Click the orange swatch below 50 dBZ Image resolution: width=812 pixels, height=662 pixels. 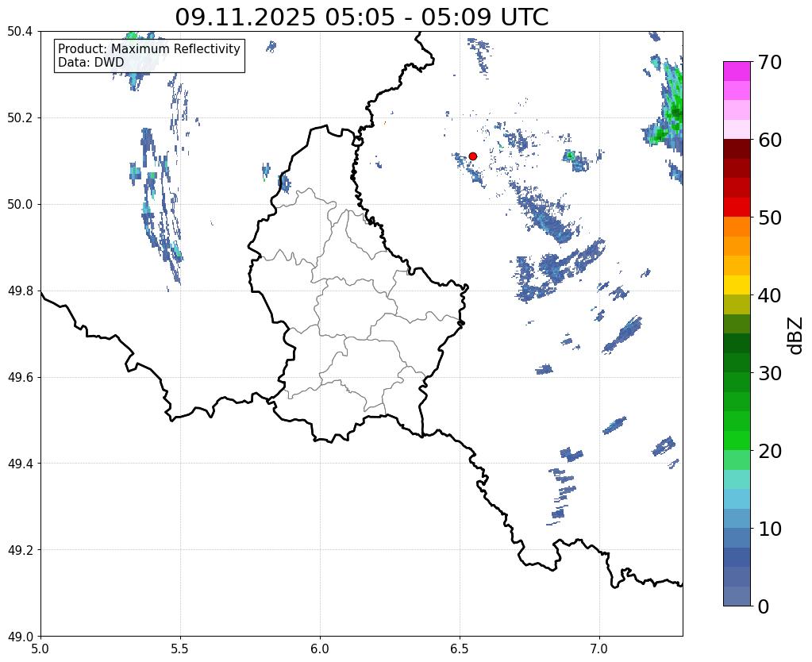click(737, 227)
